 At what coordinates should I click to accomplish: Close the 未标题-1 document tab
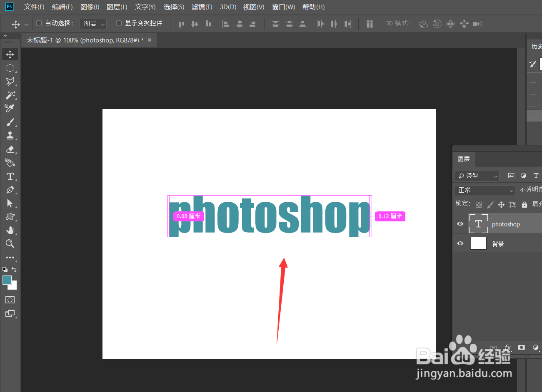(150, 40)
